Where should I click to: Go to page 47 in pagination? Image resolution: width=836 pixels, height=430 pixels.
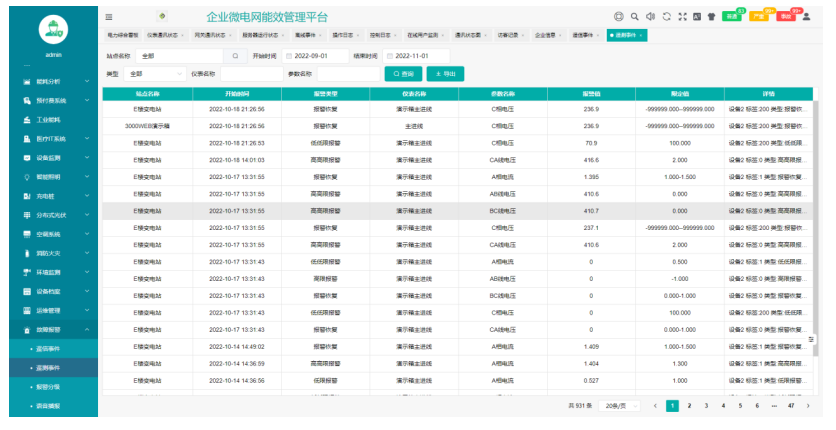791,406
